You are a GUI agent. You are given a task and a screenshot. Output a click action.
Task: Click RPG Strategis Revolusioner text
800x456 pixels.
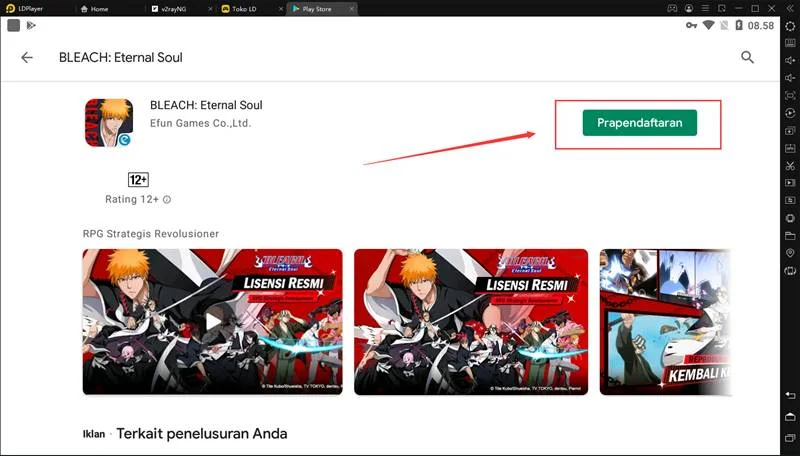pos(151,234)
